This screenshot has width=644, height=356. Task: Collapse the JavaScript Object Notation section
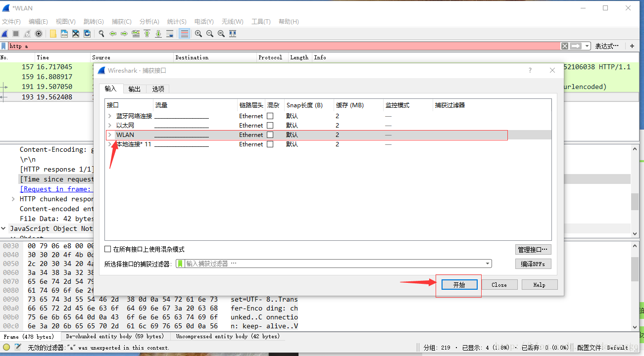[4, 228]
